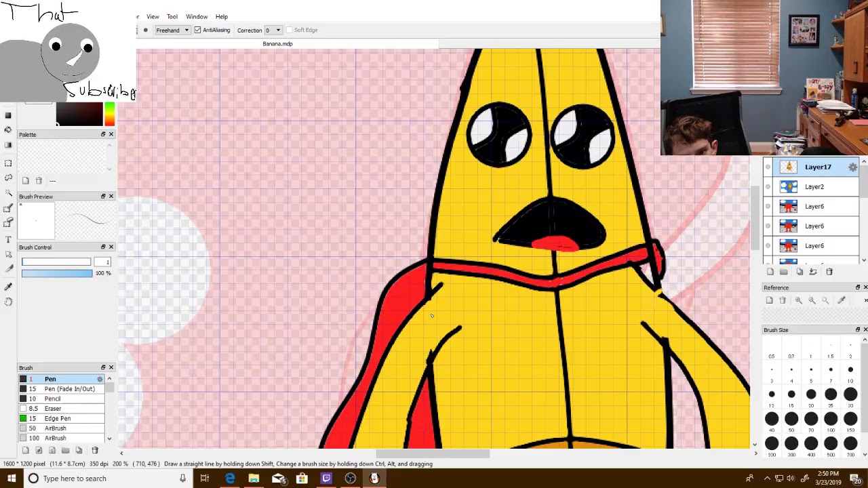Create a new layer in Layers panel
This screenshot has height=488, width=868.
pos(770,272)
